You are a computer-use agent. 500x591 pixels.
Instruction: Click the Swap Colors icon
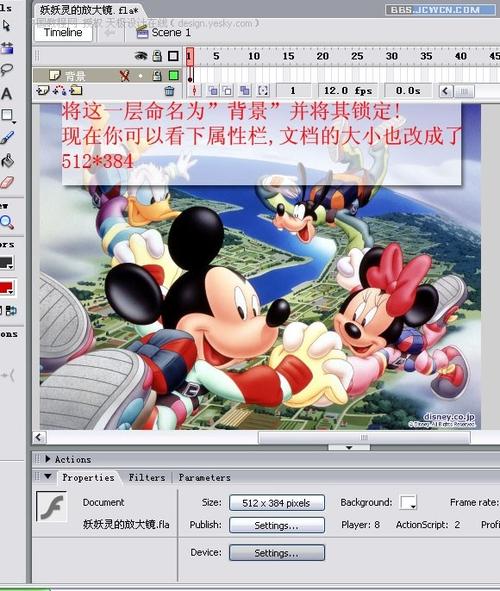(x=11, y=311)
